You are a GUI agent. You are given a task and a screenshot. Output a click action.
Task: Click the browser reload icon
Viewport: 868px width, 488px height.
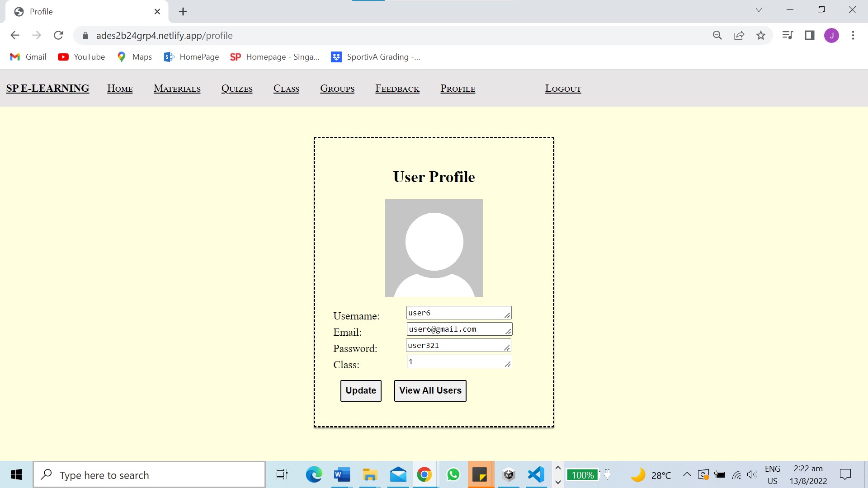pyautogui.click(x=58, y=35)
